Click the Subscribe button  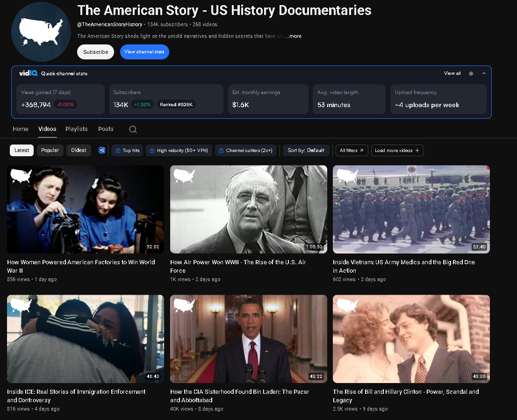(x=96, y=52)
